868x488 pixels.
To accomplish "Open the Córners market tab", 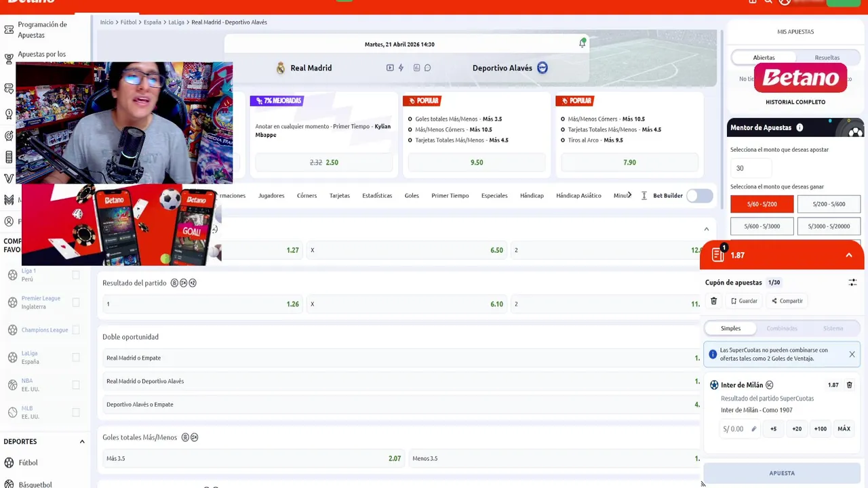I will click(307, 195).
